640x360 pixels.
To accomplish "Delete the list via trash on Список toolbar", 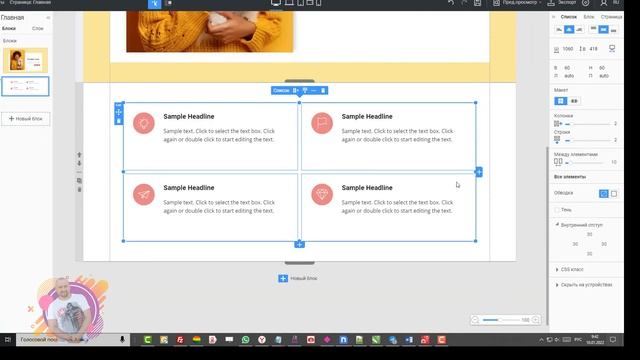I will pyautogui.click(x=323, y=91).
